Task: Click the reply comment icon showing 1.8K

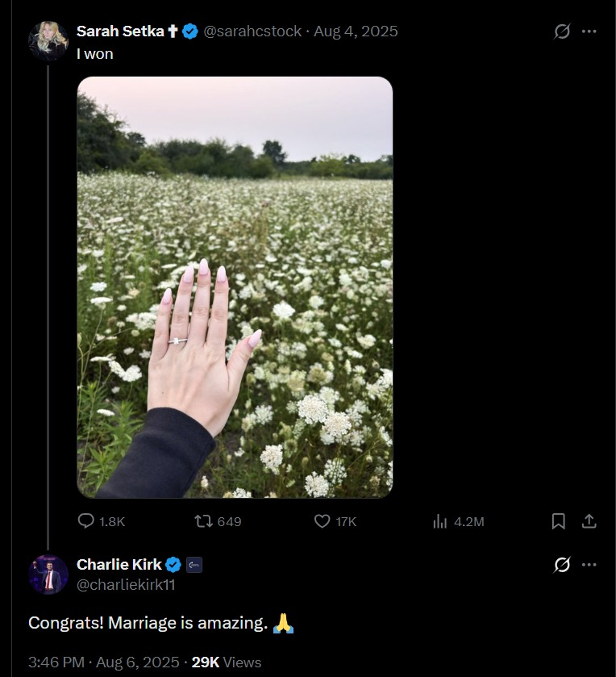Action: click(x=86, y=521)
